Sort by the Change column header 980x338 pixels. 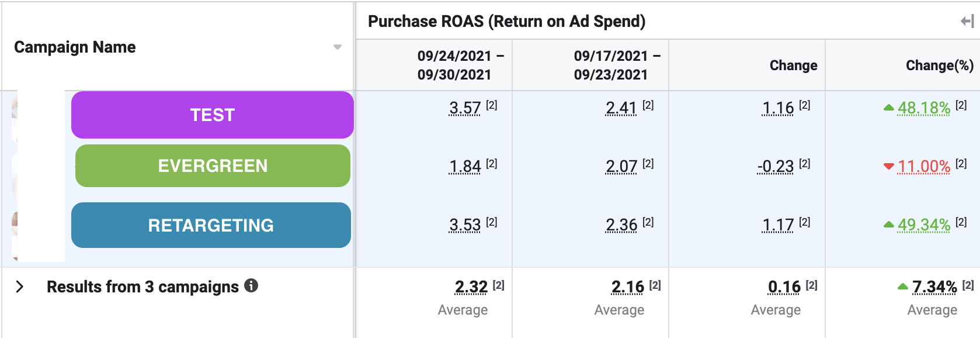tap(793, 65)
